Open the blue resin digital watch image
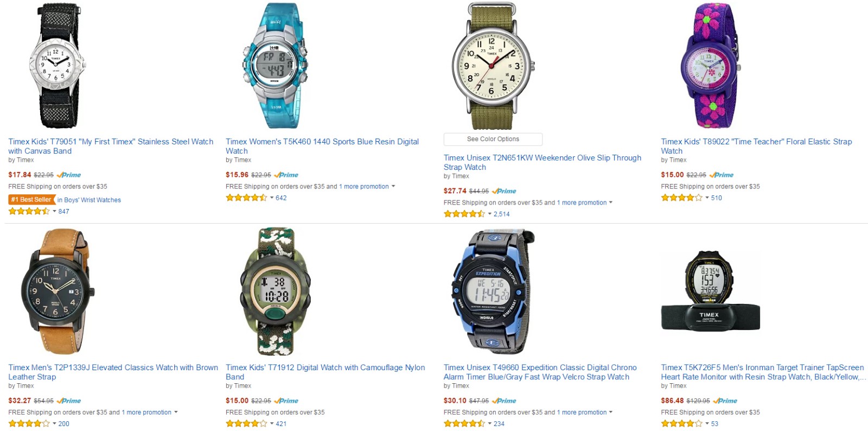Image resolution: width=868 pixels, height=431 pixels. 276,66
